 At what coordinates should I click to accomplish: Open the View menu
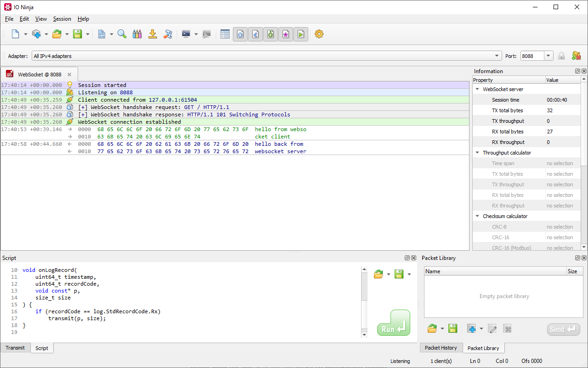coord(41,19)
